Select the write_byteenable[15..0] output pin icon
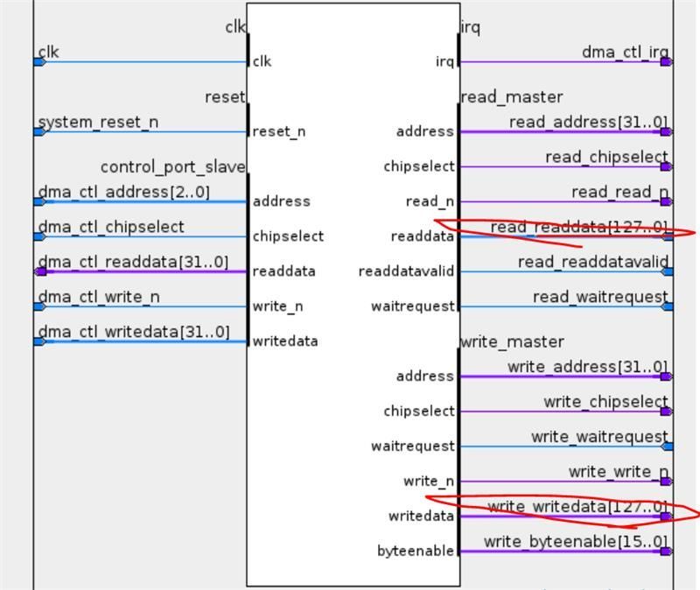Image resolution: width=700 pixels, height=590 pixels. tap(667, 551)
